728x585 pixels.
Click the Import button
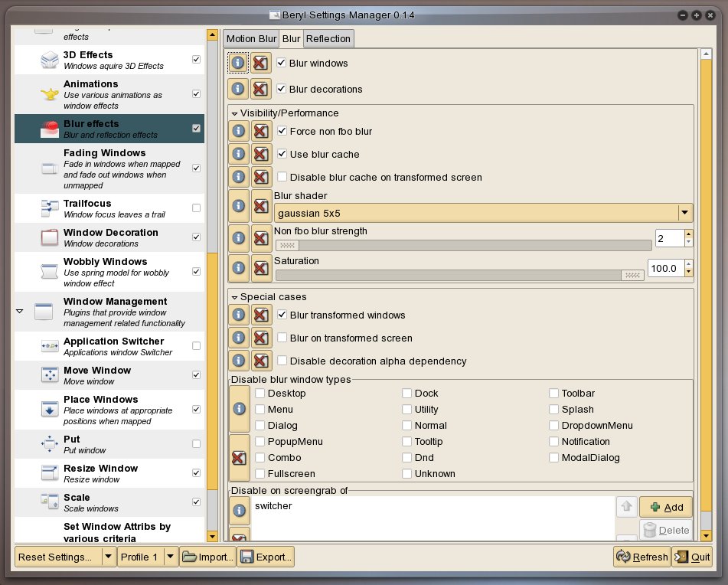[x=208, y=557]
